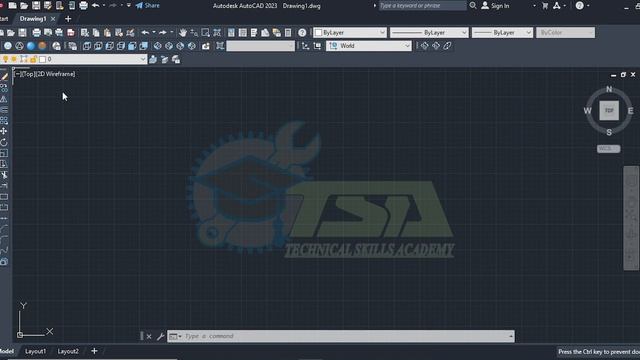
Task: Click the keyword search input field
Action: point(422,6)
